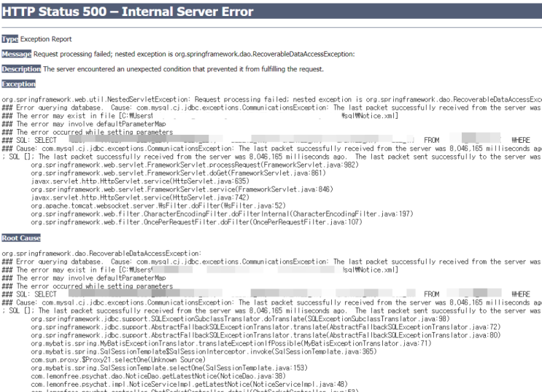542x392 pixels.
Task: Click "### Error querying database" line in Root Cause section
Action: [271, 262]
